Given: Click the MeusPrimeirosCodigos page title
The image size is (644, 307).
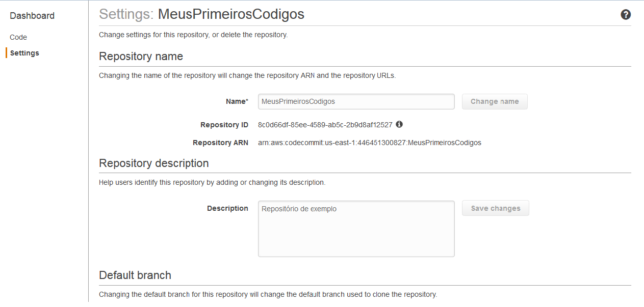Looking at the screenshot, I should [231, 14].
